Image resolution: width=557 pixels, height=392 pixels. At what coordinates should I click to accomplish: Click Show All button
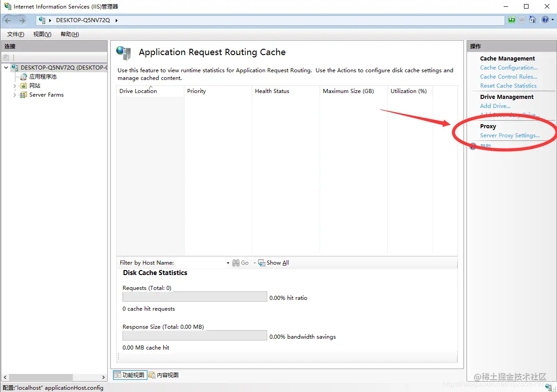point(274,263)
